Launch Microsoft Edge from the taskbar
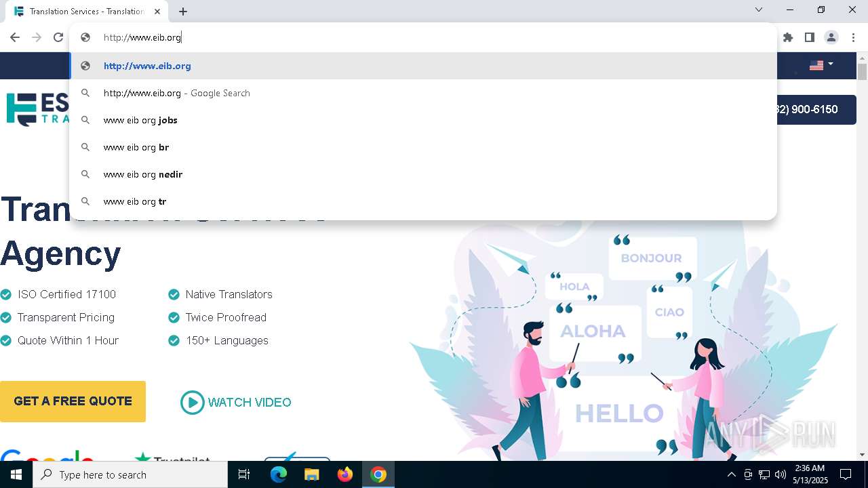The width and height of the screenshot is (868, 488). 279,474
